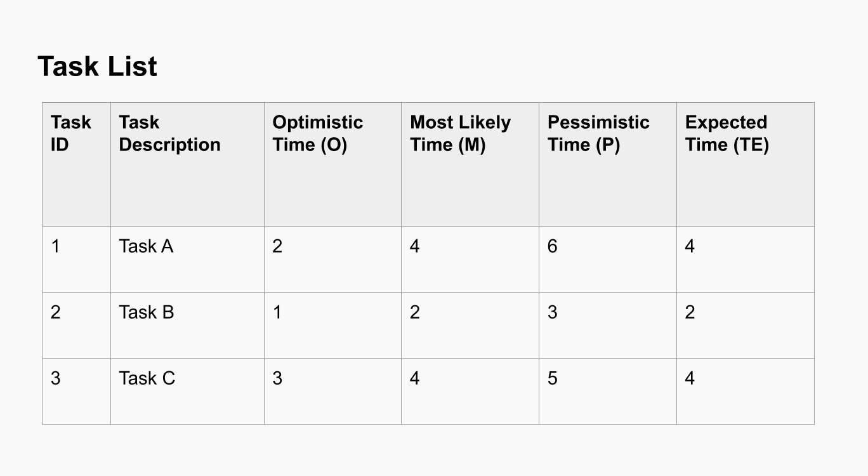Image resolution: width=868 pixels, height=476 pixels.
Task: Click the Expected Time (TE) header
Action: [727, 133]
